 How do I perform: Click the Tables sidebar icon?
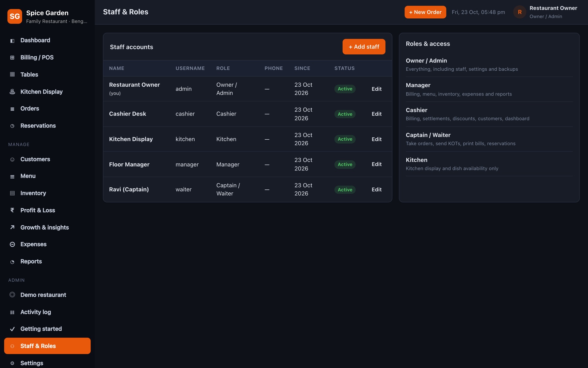[12, 75]
